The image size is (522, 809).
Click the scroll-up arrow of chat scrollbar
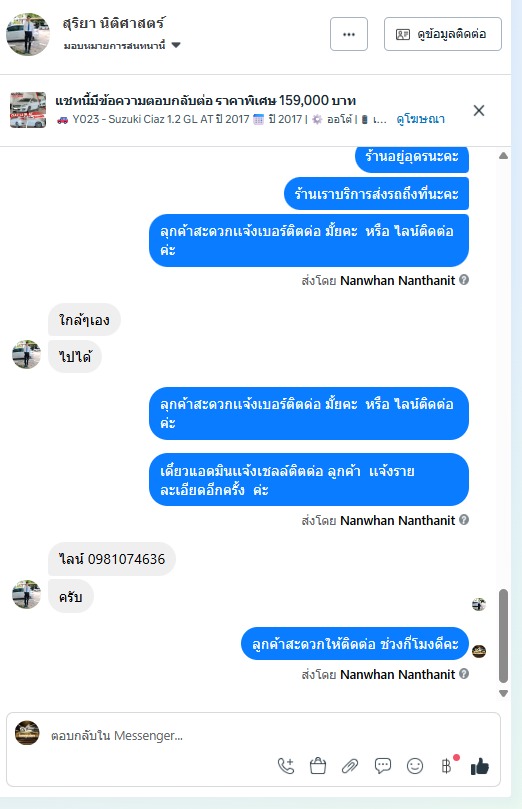[x=503, y=156]
